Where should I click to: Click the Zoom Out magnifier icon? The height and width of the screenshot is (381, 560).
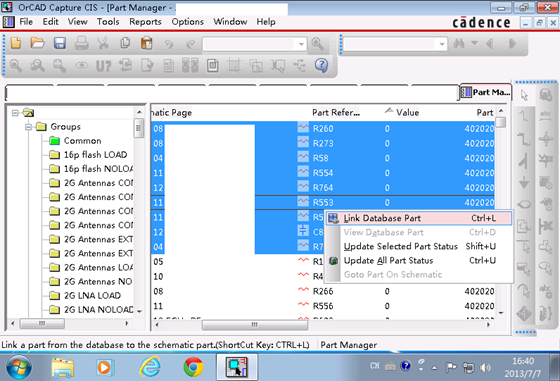point(37,65)
